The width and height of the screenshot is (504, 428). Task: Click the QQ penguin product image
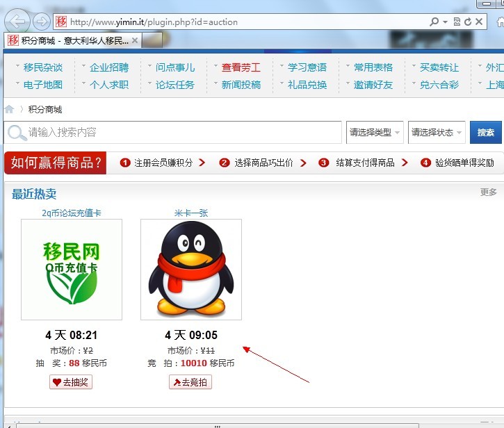191,270
